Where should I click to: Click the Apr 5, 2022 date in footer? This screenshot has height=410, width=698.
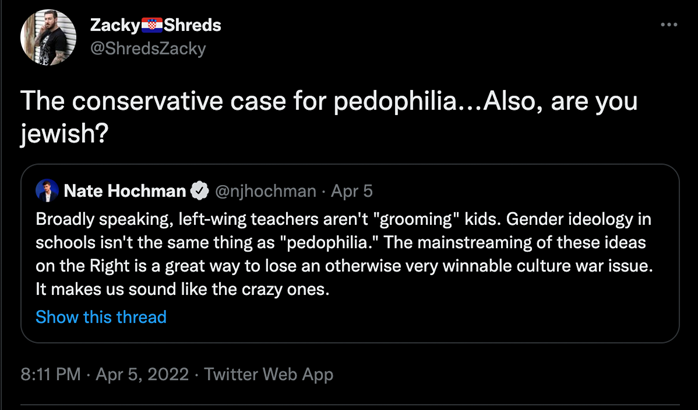(x=143, y=375)
